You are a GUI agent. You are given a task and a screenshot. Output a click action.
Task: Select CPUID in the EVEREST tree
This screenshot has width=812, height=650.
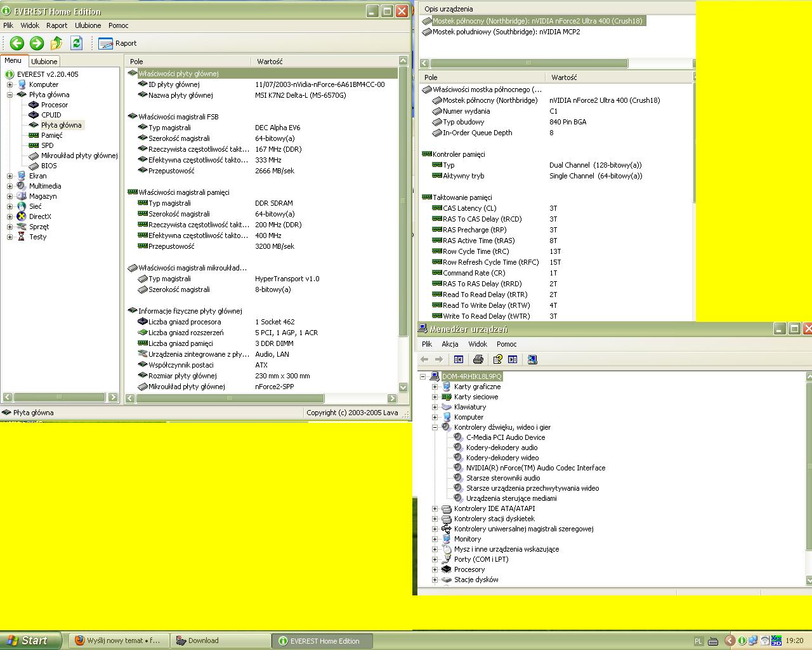point(51,115)
